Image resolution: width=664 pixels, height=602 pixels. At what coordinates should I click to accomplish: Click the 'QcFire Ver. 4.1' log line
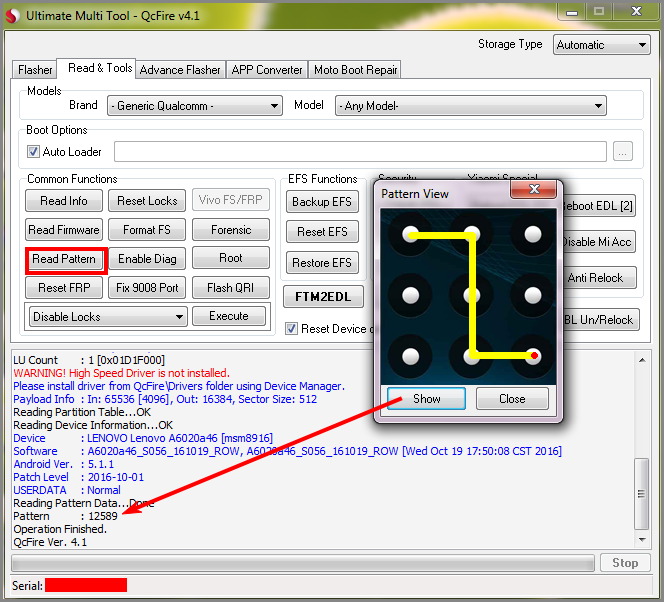click(50, 542)
